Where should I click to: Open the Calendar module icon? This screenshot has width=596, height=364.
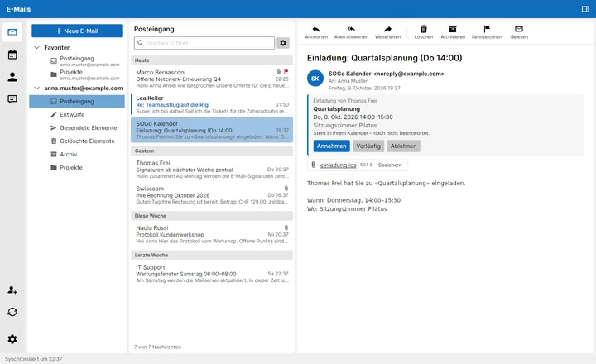coord(12,55)
